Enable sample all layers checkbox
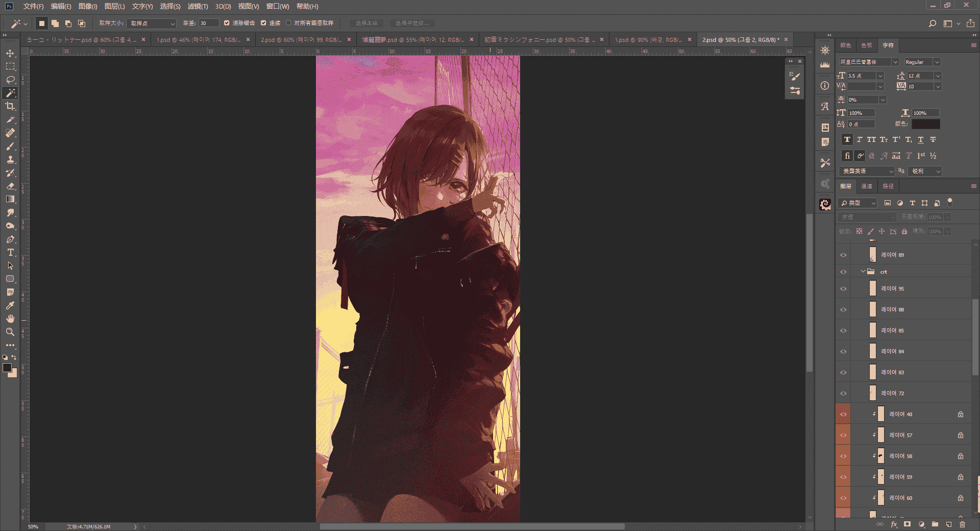 click(x=288, y=23)
